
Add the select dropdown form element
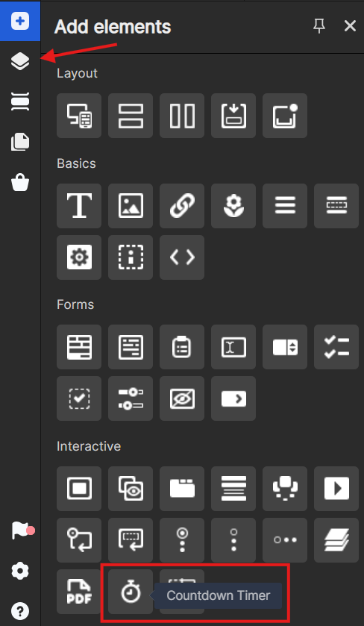coord(285,347)
